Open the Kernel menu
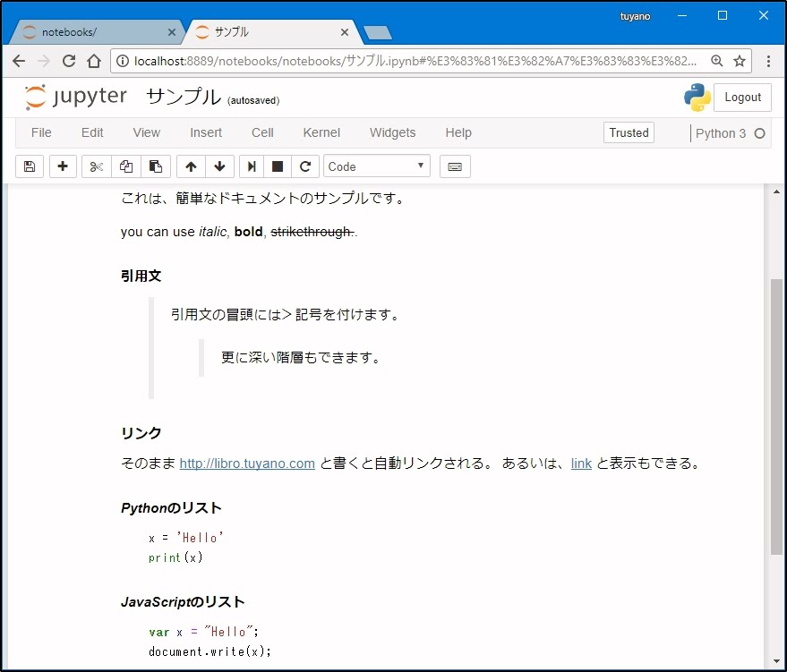This screenshot has width=787, height=672. [x=321, y=132]
